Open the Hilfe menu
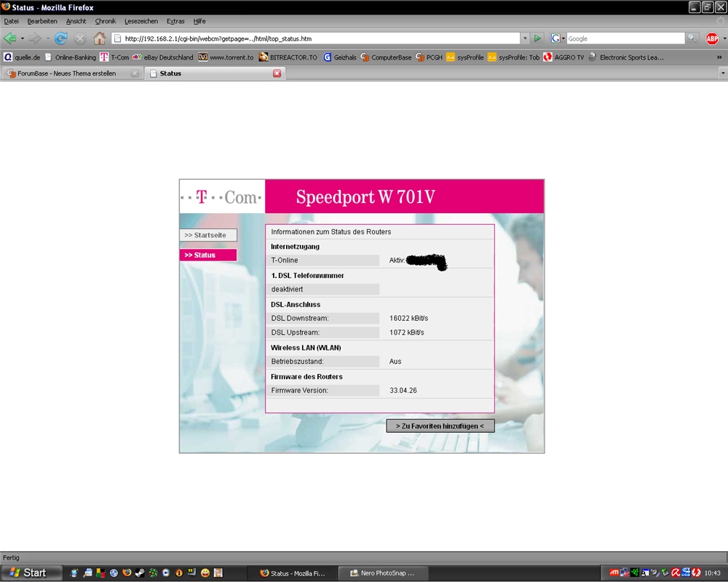The image size is (728, 582). point(199,21)
